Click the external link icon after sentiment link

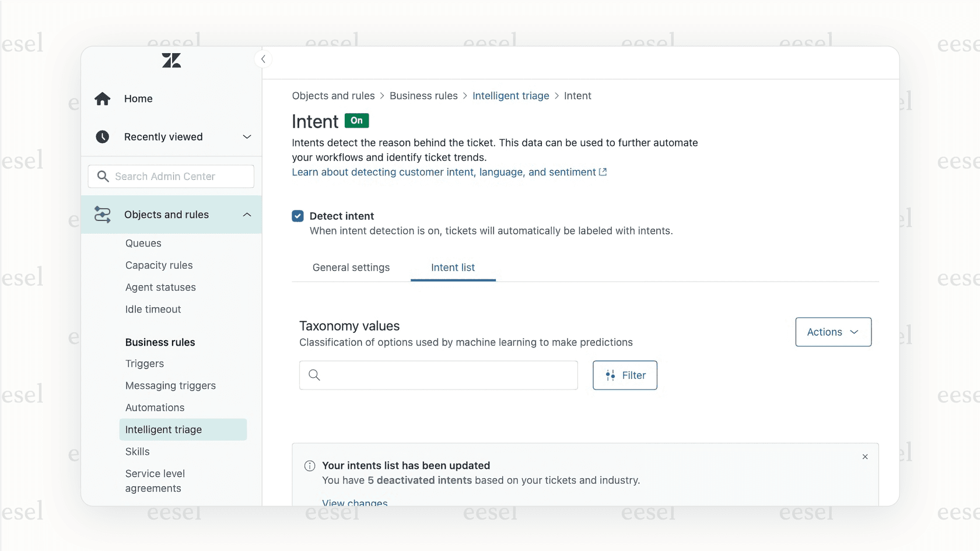click(x=603, y=172)
